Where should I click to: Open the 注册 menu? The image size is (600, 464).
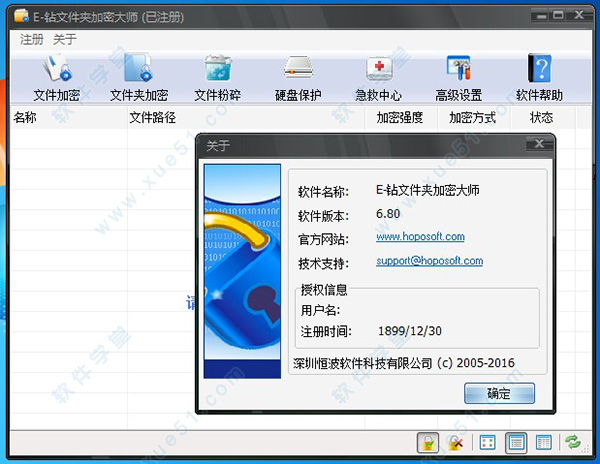pos(32,39)
